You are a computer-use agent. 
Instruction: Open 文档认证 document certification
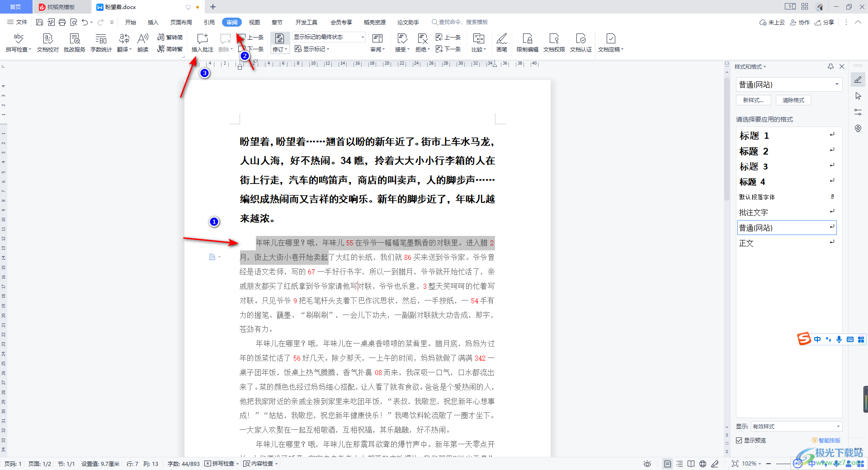[581, 43]
